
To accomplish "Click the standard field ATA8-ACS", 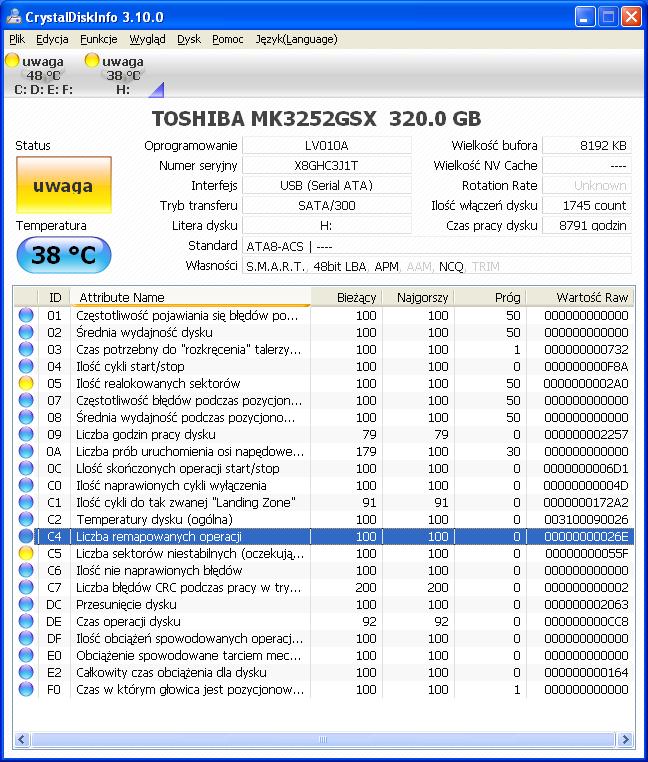I will point(437,246).
